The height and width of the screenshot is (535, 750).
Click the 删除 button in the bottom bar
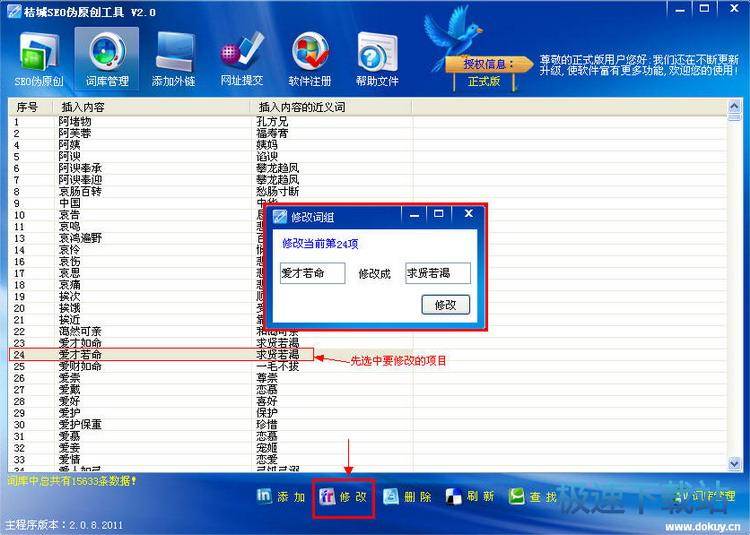coord(408,497)
